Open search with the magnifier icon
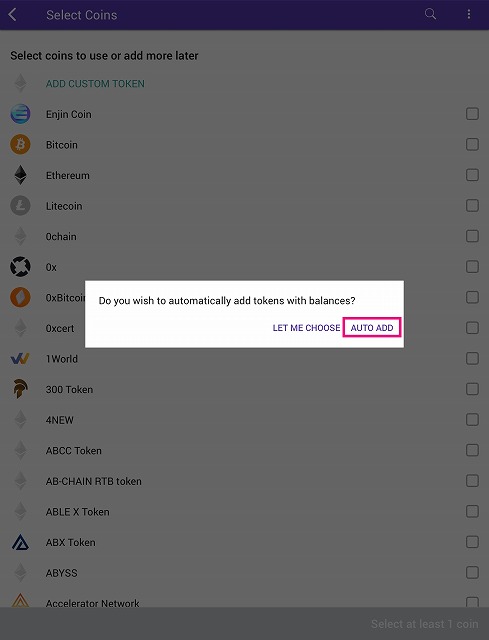The width and height of the screenshot is (489, 640). [x=430, y=14]
